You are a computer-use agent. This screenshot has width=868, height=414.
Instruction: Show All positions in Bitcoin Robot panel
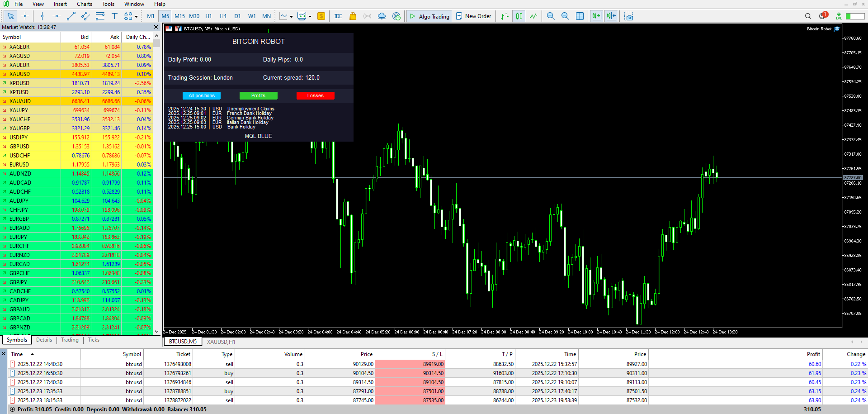pos(202,95)
